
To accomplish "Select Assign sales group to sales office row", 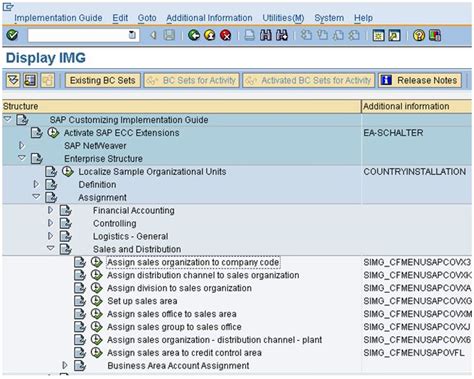I will (x=174, y=327).
